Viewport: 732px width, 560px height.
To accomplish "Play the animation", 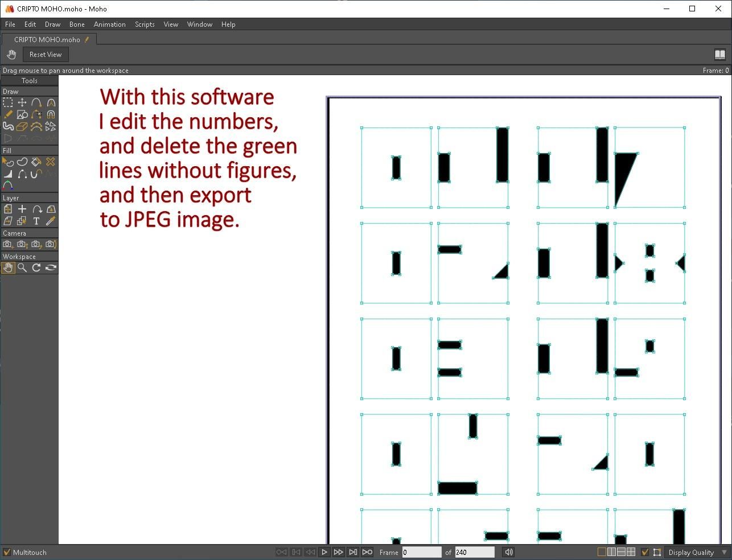I will [324, 552].
